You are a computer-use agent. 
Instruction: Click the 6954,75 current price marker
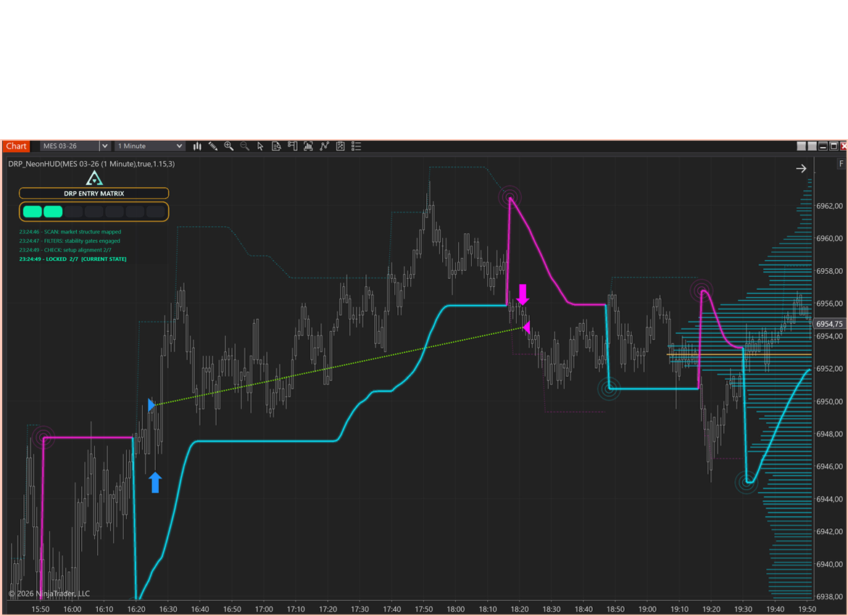[x=828, y=324]
